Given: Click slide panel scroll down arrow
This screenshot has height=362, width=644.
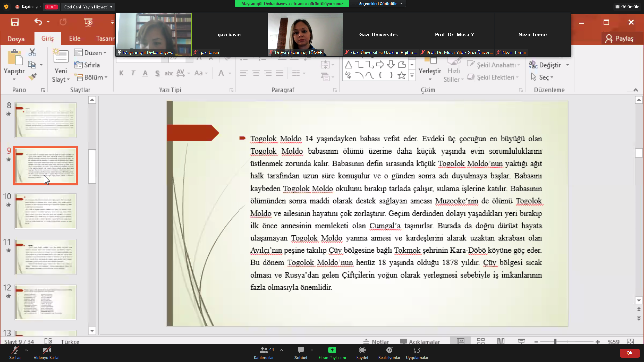Looking at the screenshot, I should (x=92, y=331).
